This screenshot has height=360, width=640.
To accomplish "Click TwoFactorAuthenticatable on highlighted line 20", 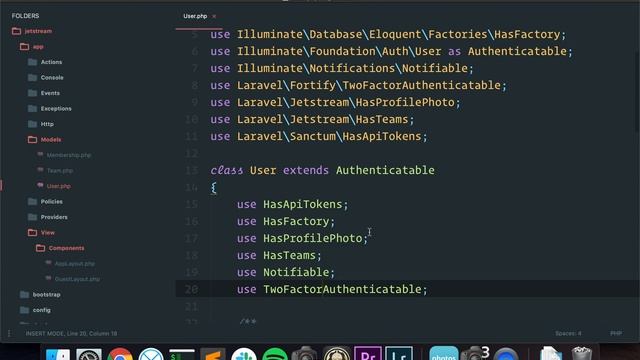I will 342,289.
